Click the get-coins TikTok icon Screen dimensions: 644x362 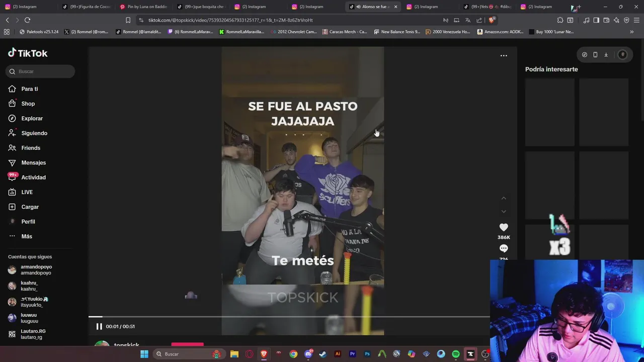pos(584,55)
